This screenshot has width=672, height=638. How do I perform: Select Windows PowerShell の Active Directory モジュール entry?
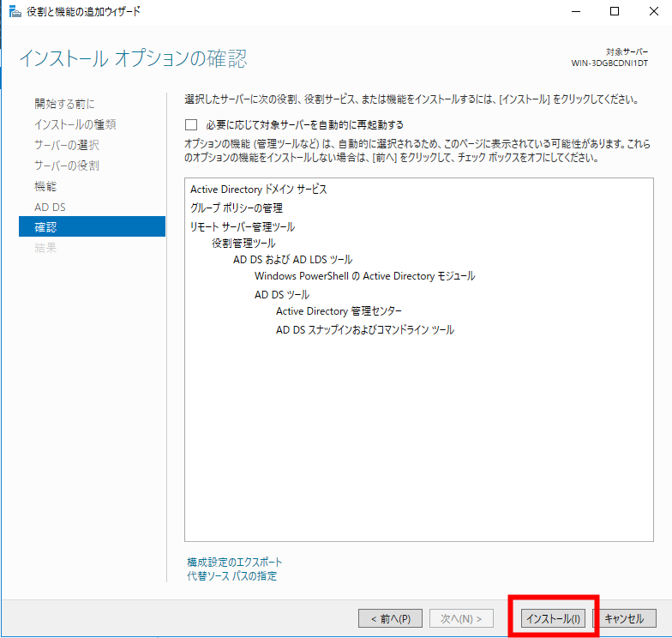click(365, 276)
